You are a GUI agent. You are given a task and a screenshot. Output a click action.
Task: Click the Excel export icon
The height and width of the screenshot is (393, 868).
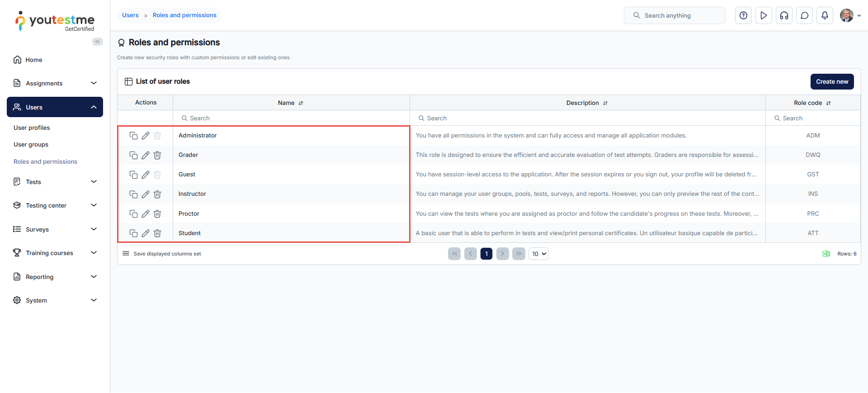pyautogui.click(x=826, y=254)
